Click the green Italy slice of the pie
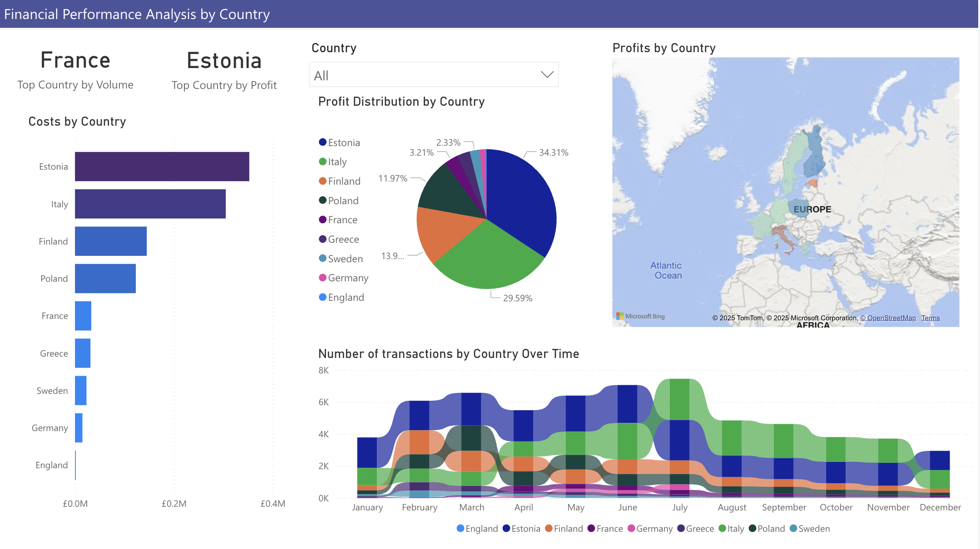The width and height of the screenshot is (980, 549). [488, 259]
